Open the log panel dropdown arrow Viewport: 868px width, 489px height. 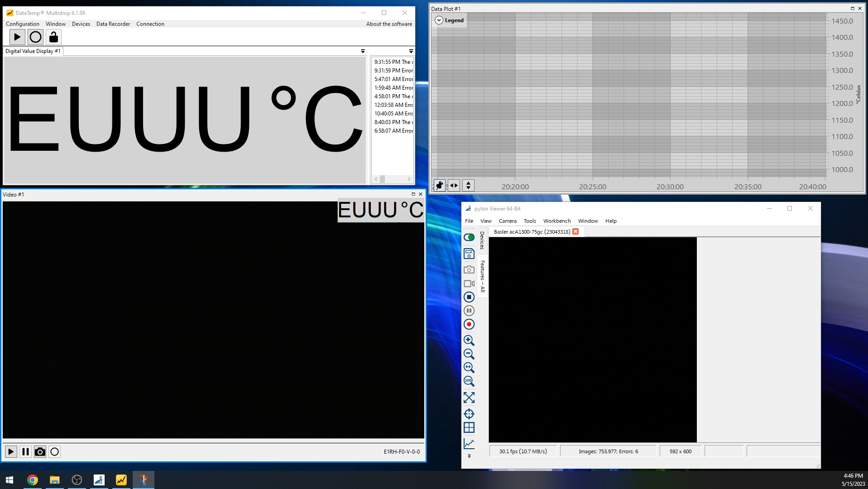point(411,51)
